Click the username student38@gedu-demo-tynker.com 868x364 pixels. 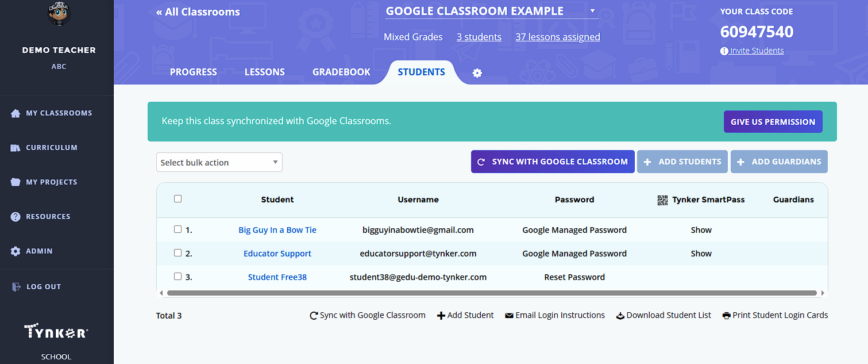point(418,277)
